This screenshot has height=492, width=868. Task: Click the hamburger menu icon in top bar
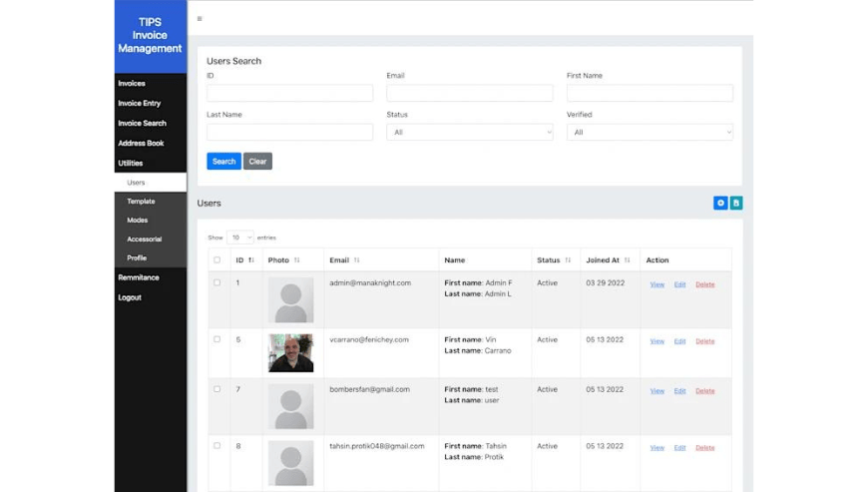click(x=200, y=19)
